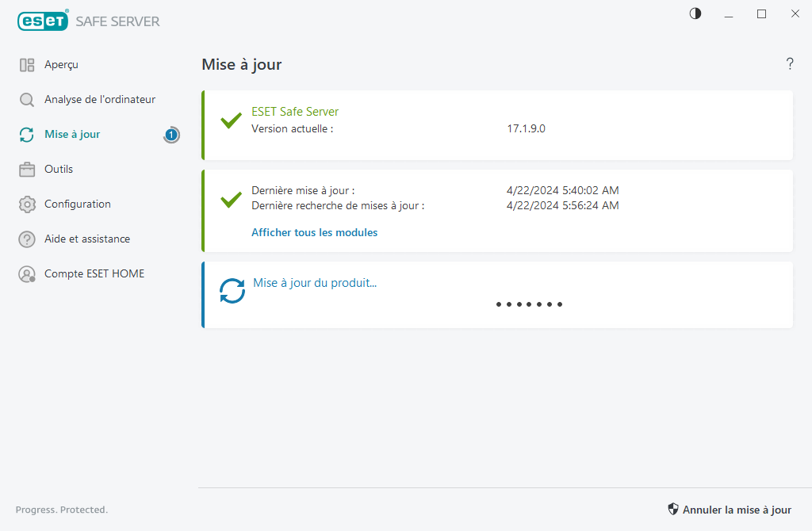Click Annuler la mise à jour
The image size is (812, 531).
pos(730,510)
